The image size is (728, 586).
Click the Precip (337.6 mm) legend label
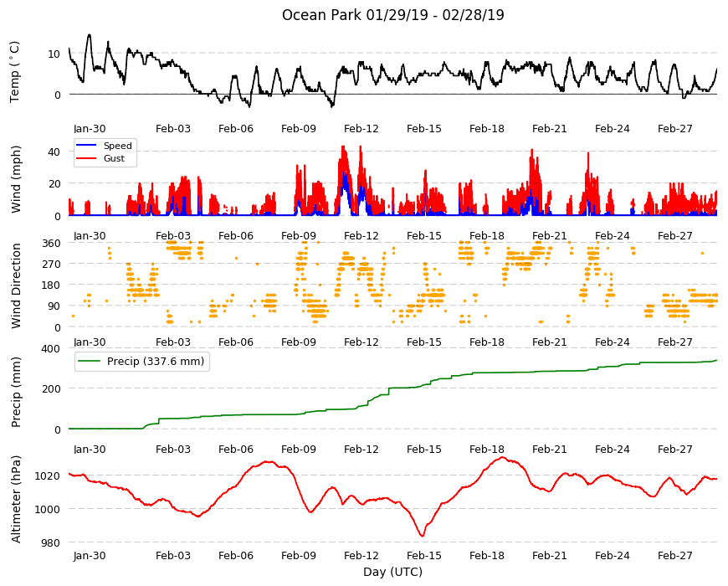click(x=156, y=362)
